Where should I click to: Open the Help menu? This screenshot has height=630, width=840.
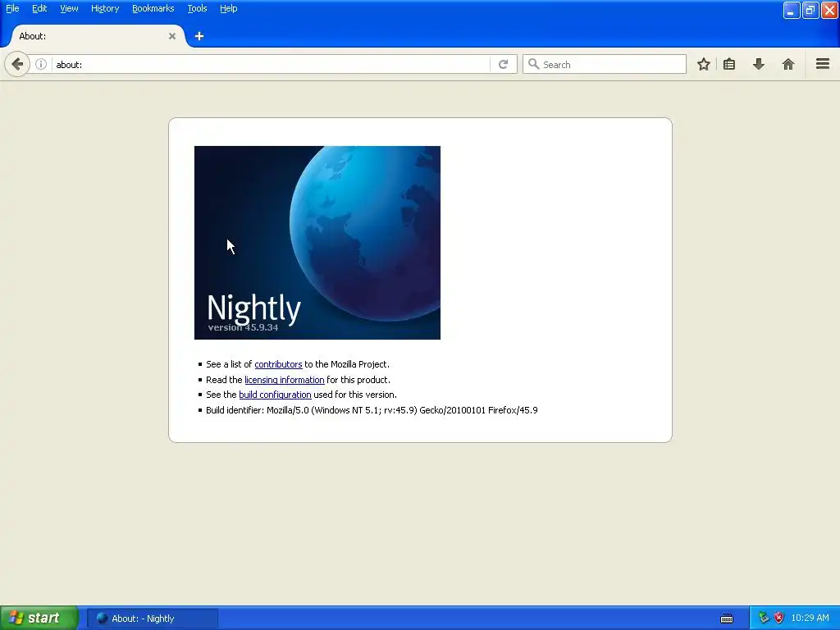point(229,8)
